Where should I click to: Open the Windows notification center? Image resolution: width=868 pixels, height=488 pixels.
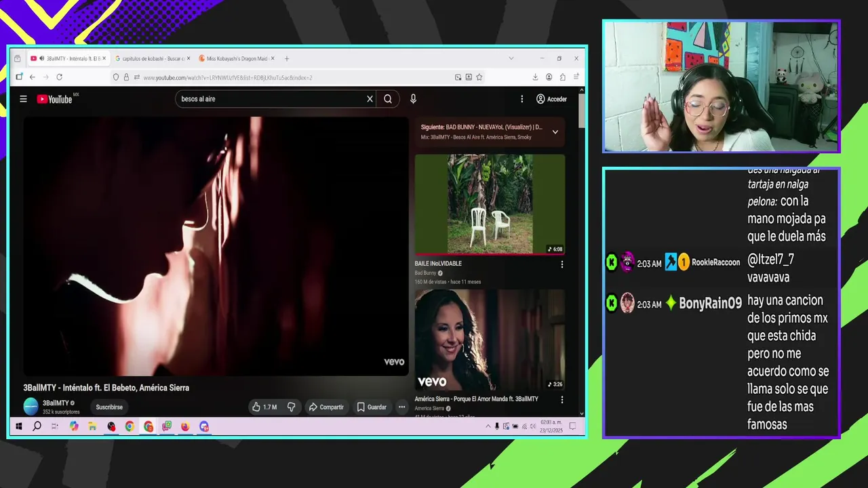click(572, 426)
